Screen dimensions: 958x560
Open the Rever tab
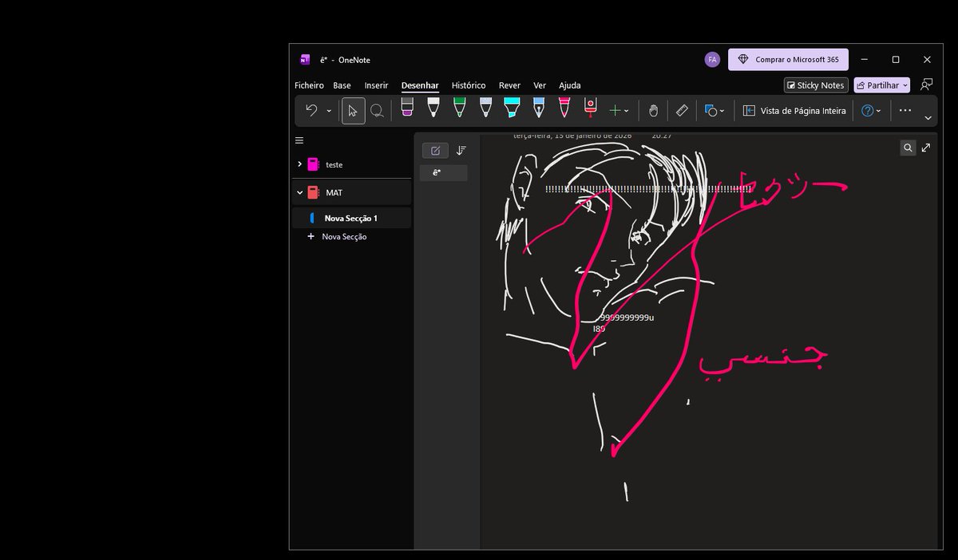509,85
